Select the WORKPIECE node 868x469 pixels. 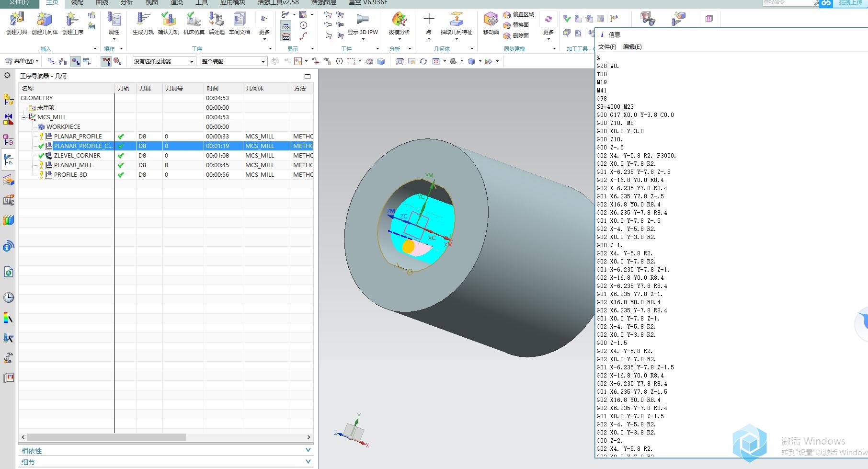coord(63,127)
